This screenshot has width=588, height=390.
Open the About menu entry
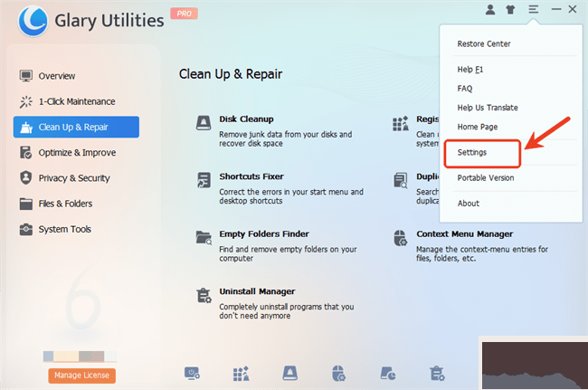pos(469,204)
